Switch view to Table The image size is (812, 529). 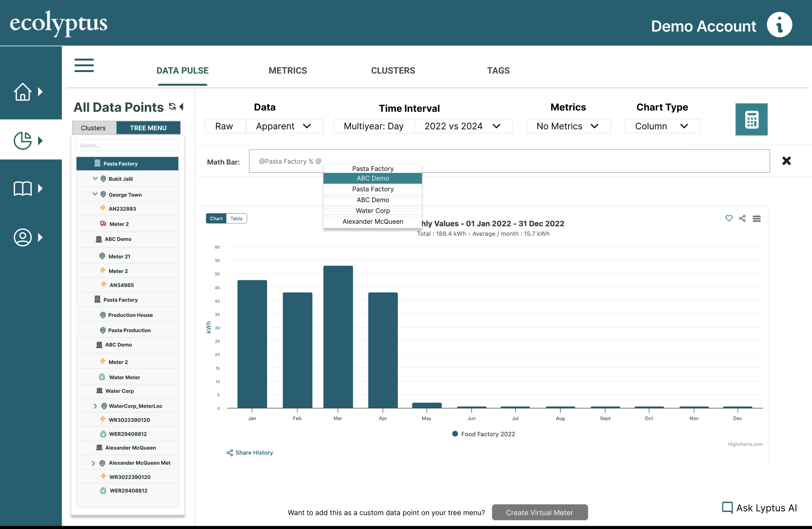point(236,218)
